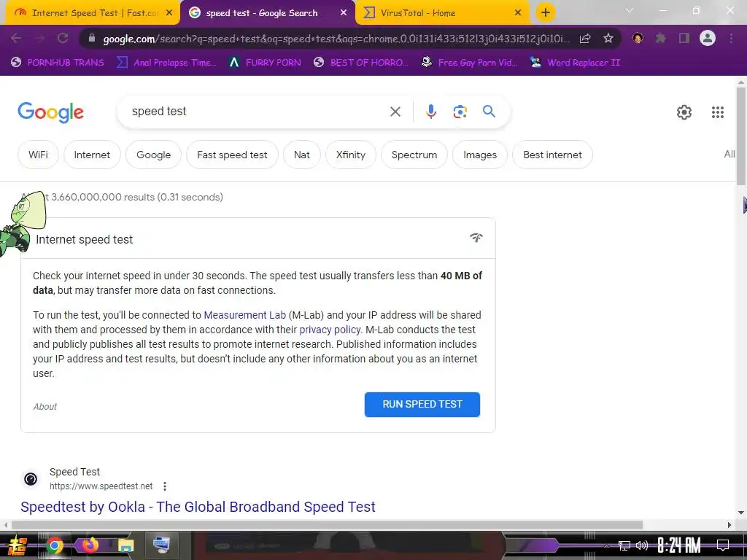Click the vertical scrollbar thumb

click(741, 136)
